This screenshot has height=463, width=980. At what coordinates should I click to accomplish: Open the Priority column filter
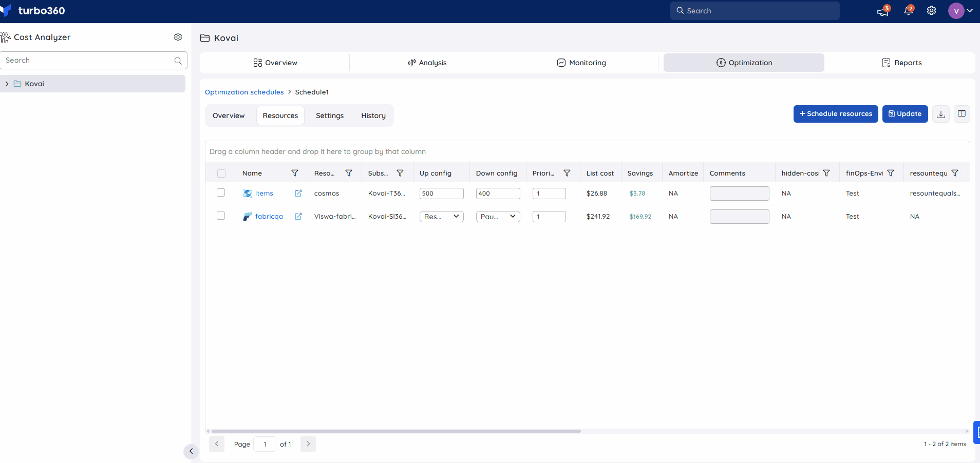pyautogui.click(x=567, y=173)
